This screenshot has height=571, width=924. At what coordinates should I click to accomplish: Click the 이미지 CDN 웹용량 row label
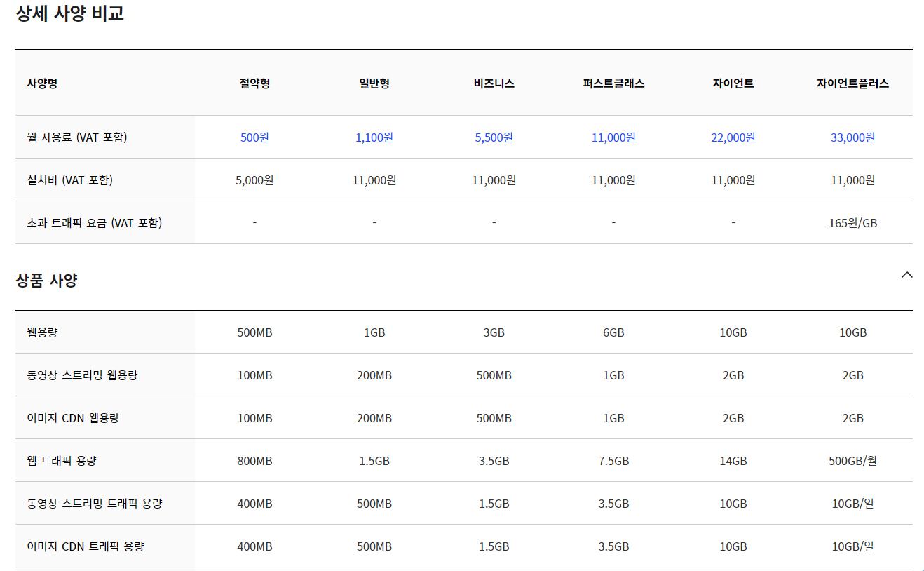73,418
